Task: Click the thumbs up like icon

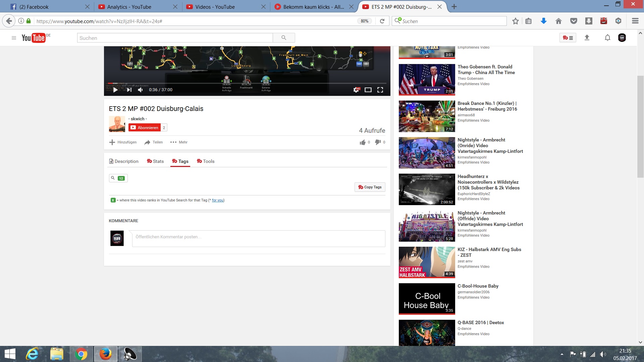Action: [363, 142]
